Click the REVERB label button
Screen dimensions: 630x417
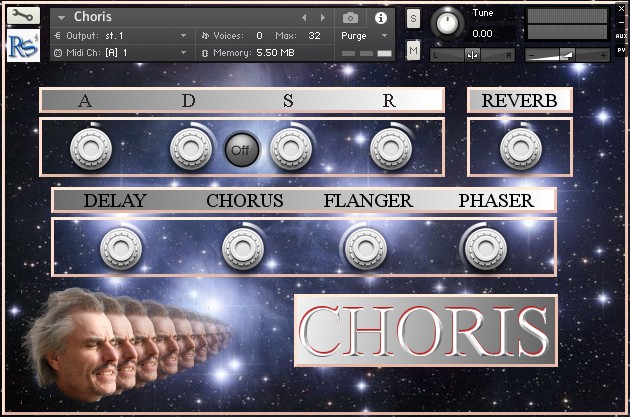point(519,100)
